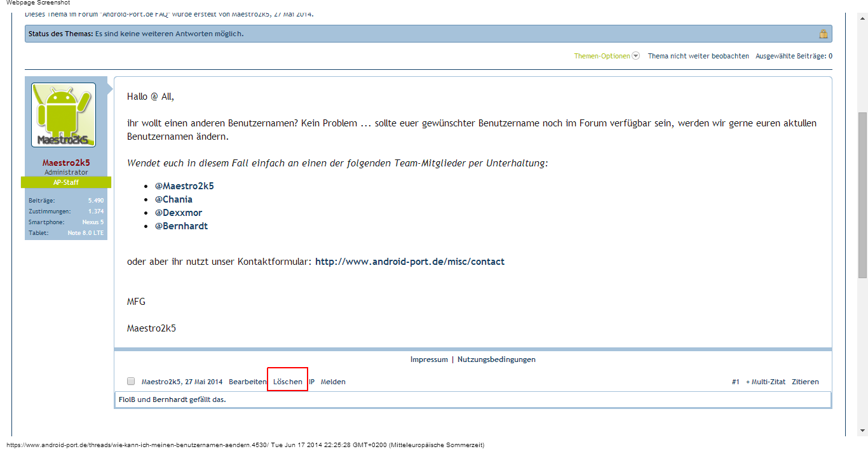Screen dimensions: 868x449
Task: Add post with + Multi-Zitat
Action: [765, 382]
